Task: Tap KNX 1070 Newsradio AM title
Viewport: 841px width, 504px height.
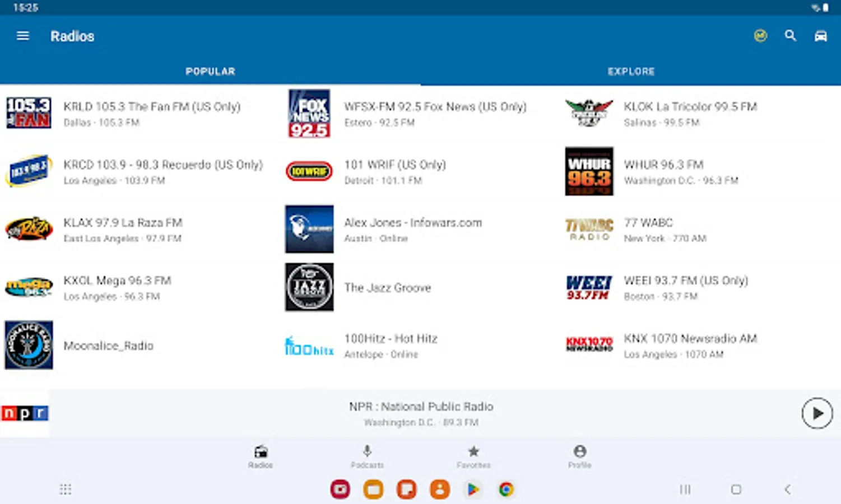Action: click(x=690, y=338)
